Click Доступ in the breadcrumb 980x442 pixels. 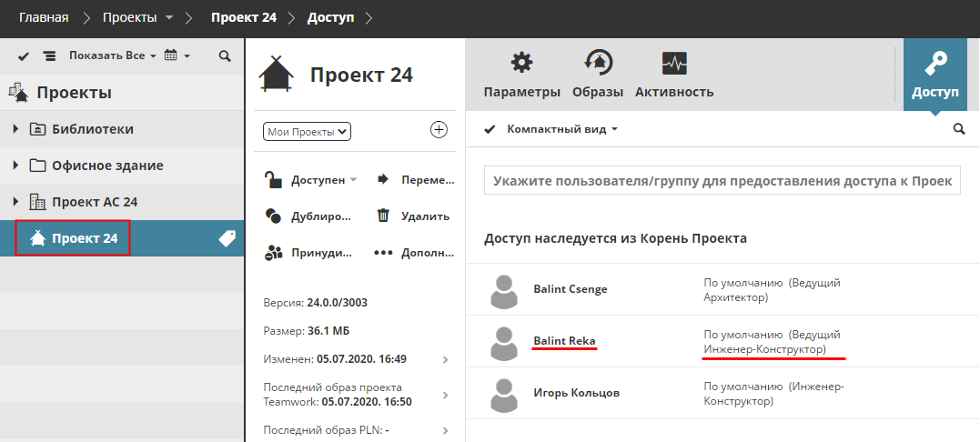[x=330, y=17]
